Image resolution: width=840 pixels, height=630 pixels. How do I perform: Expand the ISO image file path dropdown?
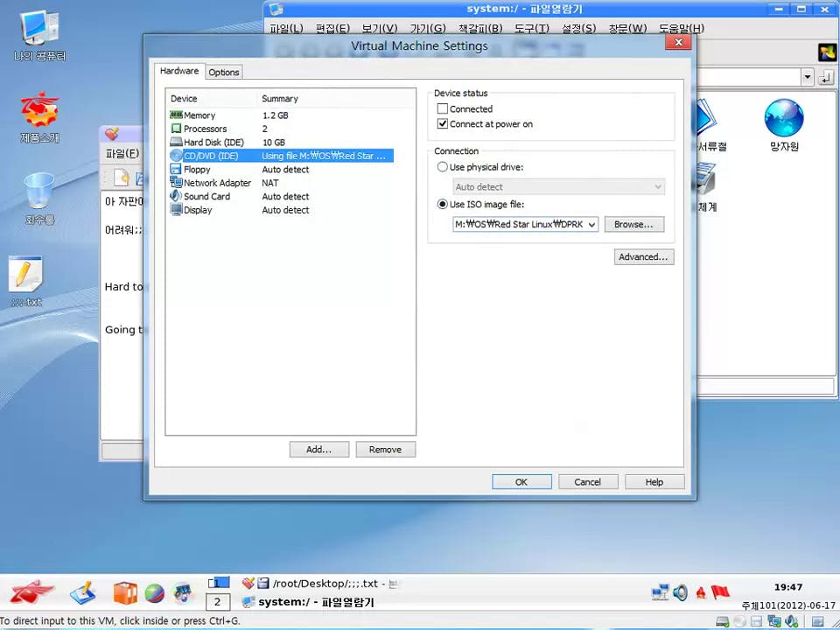592,225
